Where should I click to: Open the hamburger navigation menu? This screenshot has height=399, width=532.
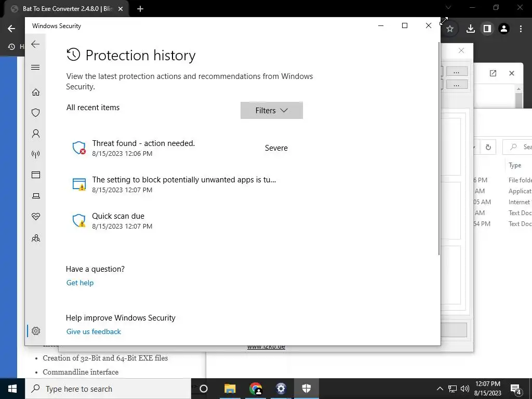click(x=35, y=67)
